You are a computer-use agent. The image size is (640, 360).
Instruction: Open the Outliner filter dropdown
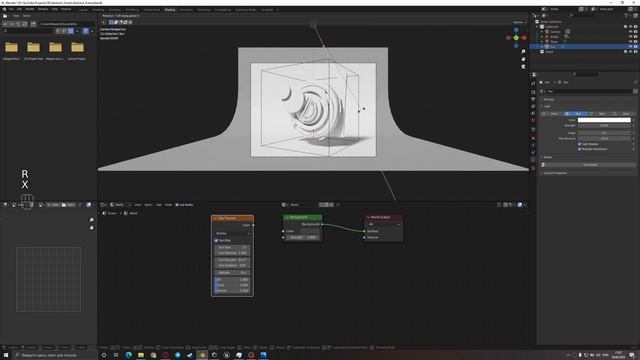pyautogui.click(x=627, y=16)
